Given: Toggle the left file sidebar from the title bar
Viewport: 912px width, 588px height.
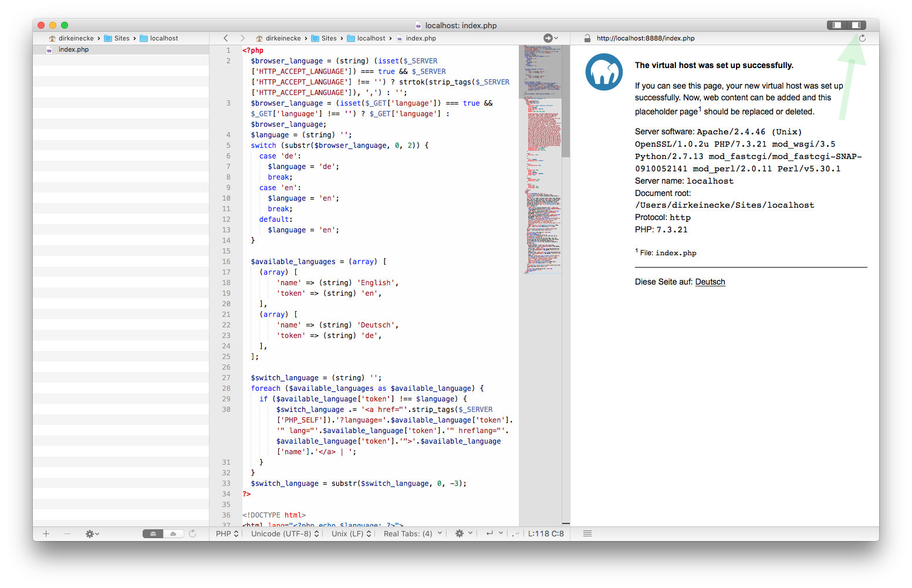Looking at the screenshot, I should [836, 25].
